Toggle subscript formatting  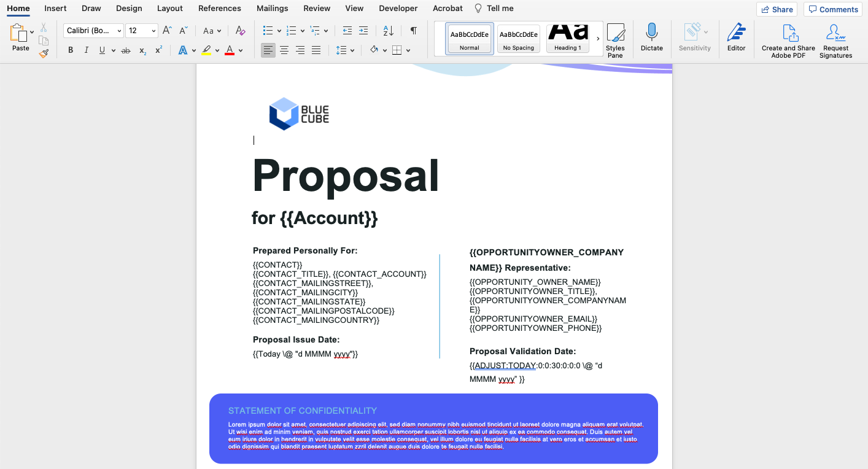click(x=142, y=50)
